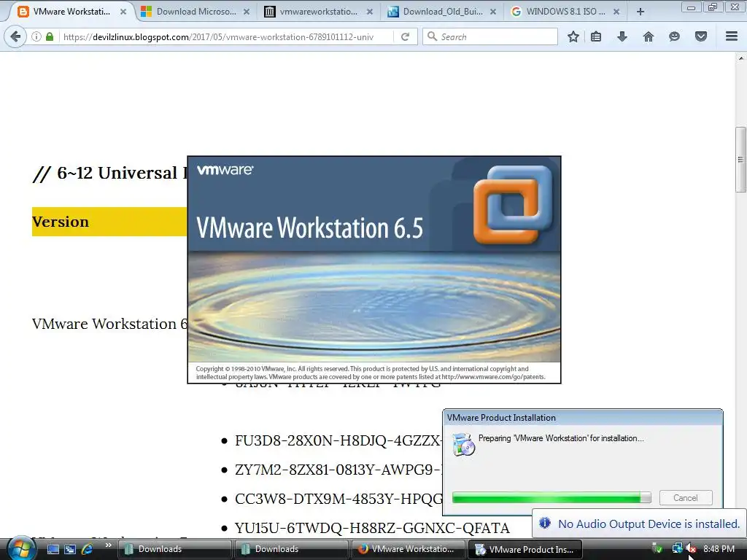Cancel the VMware Product Installation

click(x=686, y=497)
